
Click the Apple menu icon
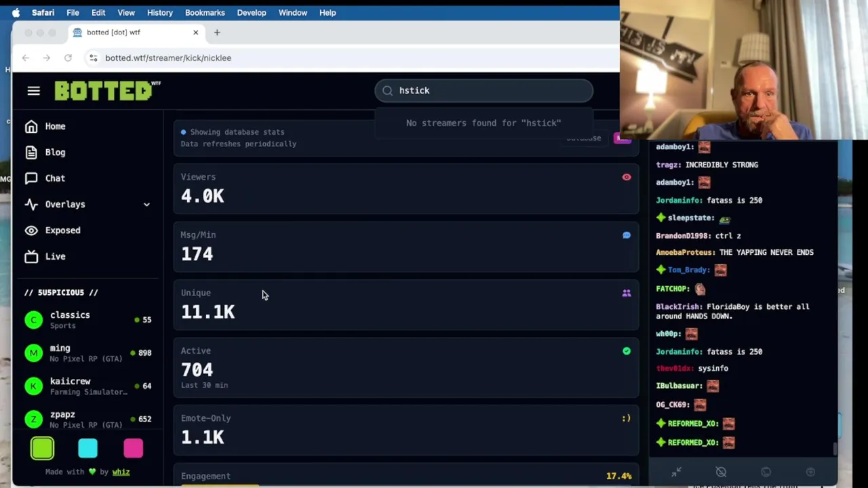(16, 12)
